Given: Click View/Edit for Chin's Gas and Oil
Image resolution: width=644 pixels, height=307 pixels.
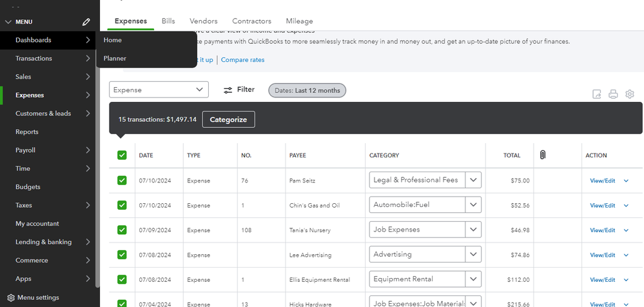Looking at the screenshot, I should click(x=603, y=206).
